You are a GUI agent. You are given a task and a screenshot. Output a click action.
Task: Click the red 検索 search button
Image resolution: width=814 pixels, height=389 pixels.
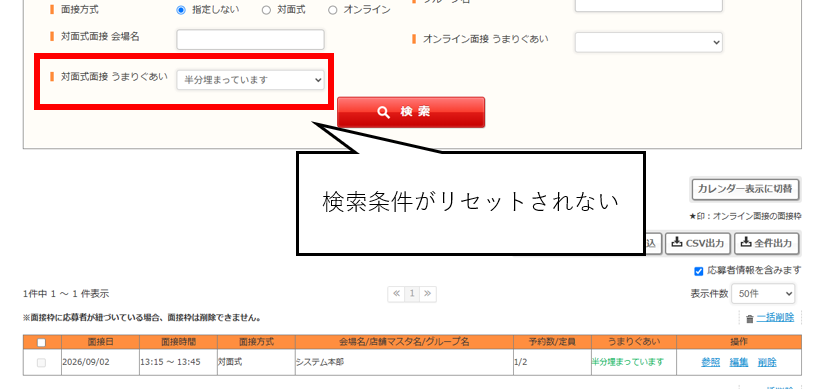click(411, 112)
